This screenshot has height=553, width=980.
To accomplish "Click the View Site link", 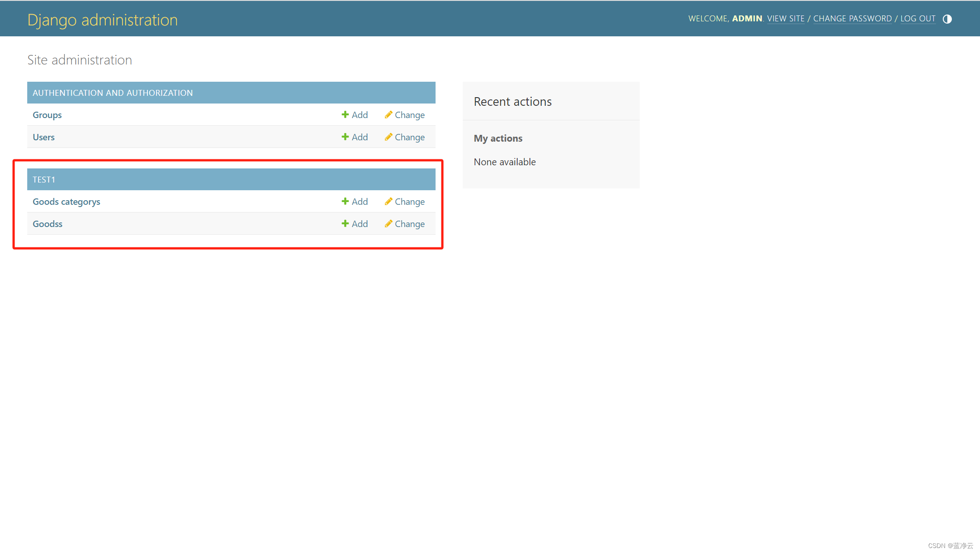I will (785, 19).
